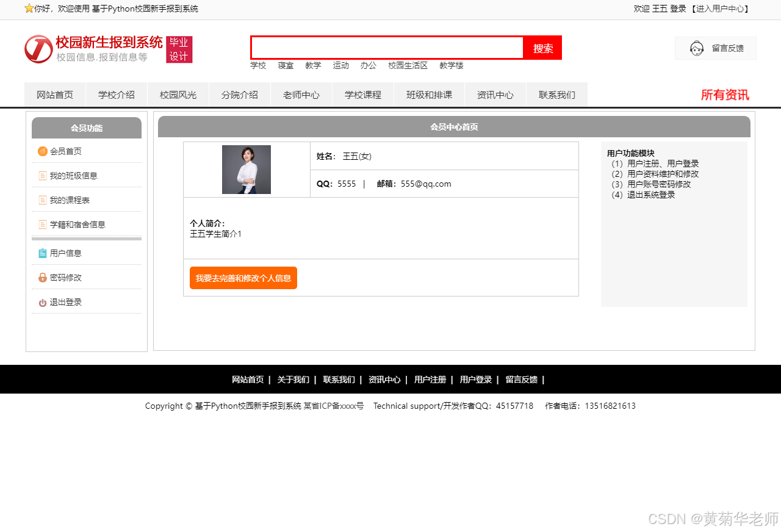Open the 资讯中心 navigation tab
The width and height of the screenshot is (781, 532).
pos(495,95)
